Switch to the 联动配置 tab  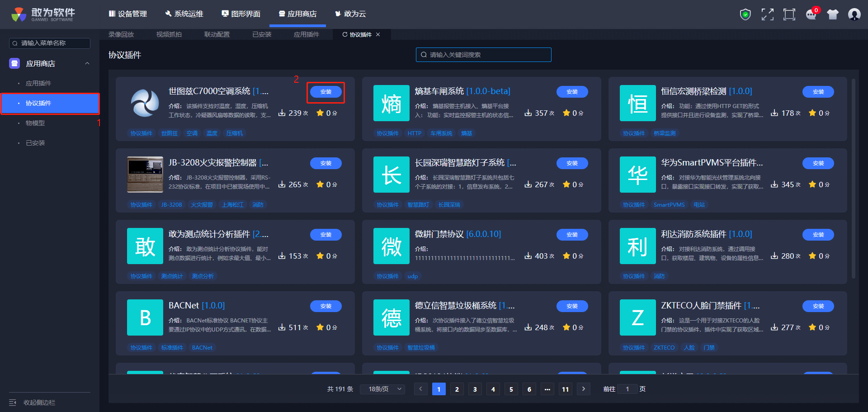(217, 34)
